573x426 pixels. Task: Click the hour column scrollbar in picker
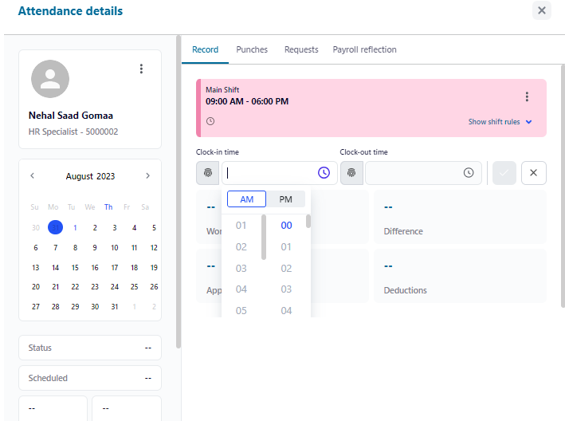point(263,237)
